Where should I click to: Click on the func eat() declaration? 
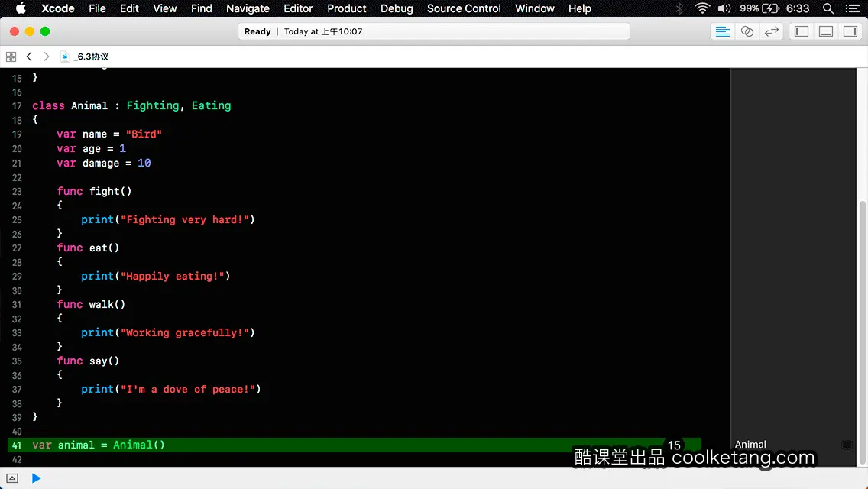(x=88, y=248)
